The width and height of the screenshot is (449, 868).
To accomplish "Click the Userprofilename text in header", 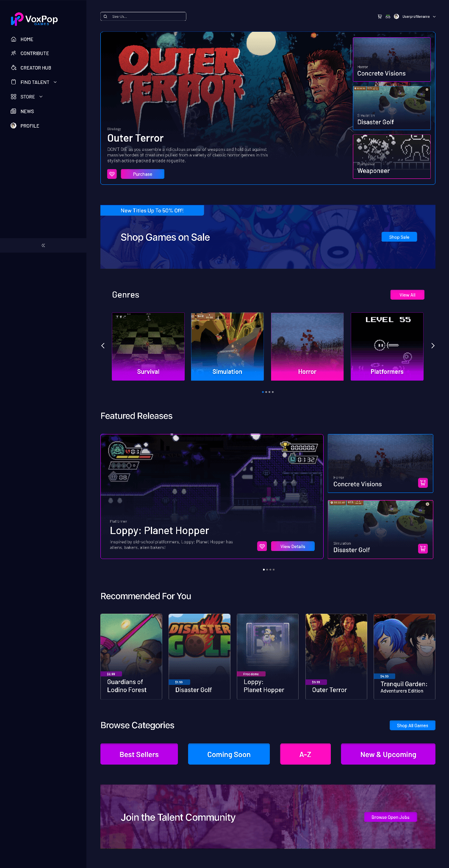I will 416,17.
